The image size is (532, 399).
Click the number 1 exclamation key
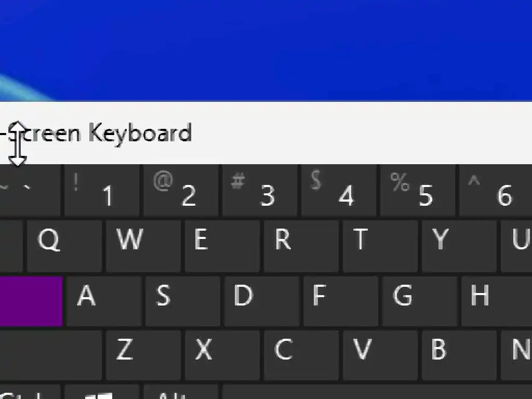point(102,191)
